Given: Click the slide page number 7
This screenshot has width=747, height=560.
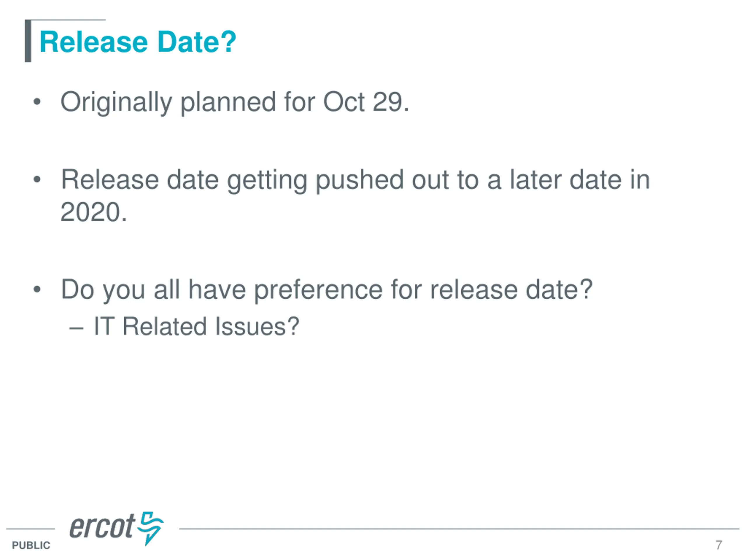Looking at the screenshot, I should (719, 545).
